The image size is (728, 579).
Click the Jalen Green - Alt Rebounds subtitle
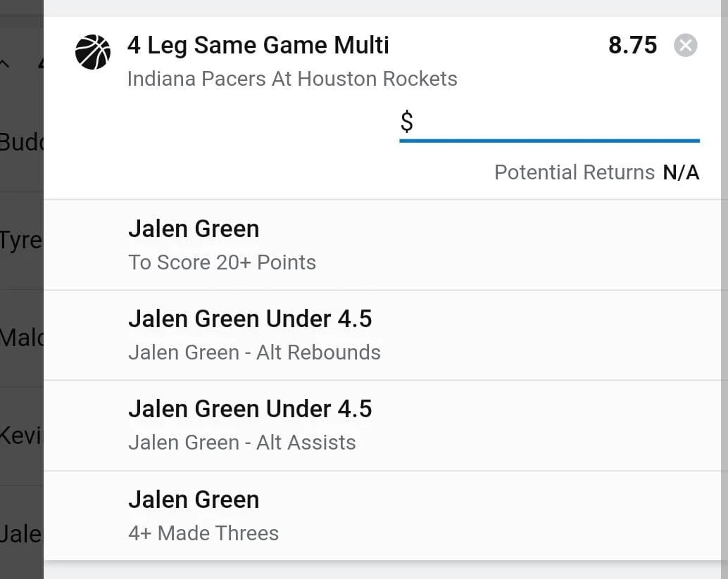[x=254, y=352]
